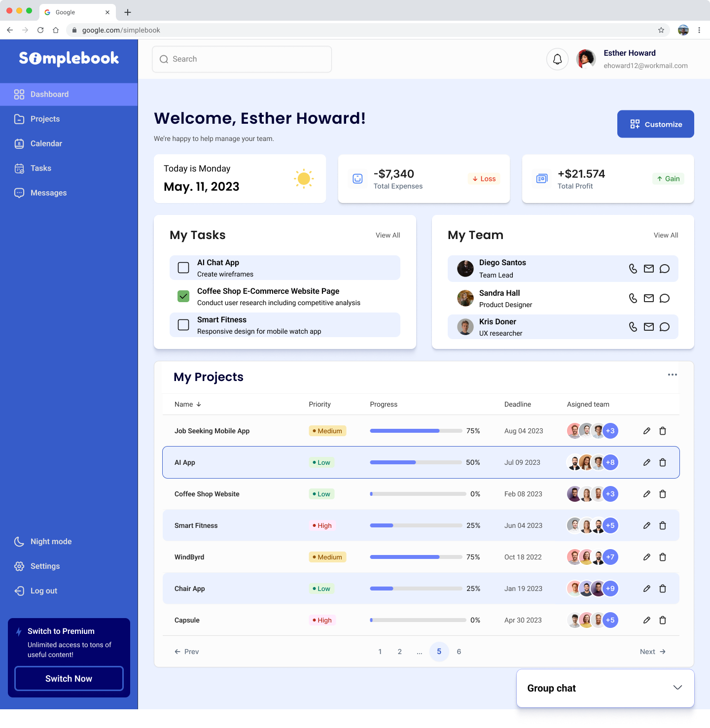The image size is (710, 728).
Task: Call Kris Doner via phone icon
Action: coord(633,327)
